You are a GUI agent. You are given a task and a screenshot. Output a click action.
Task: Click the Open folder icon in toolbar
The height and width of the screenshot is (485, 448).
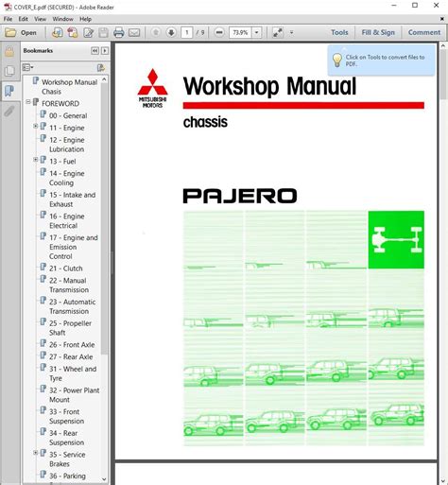point(10,32)
